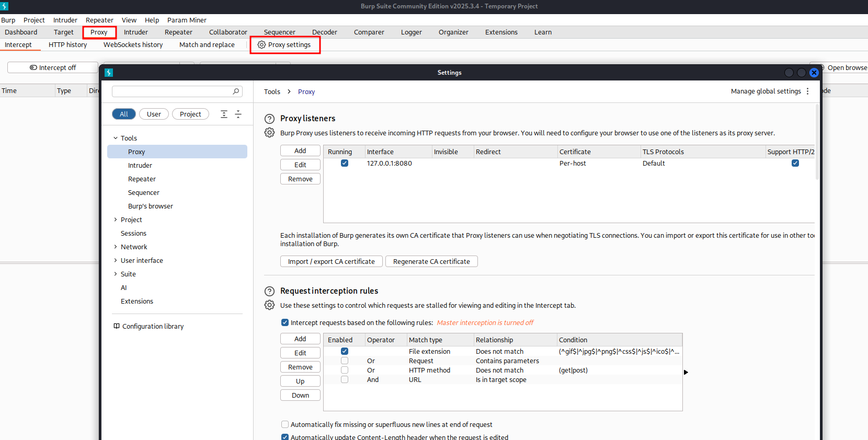Click inside the settings search field
This screenshot has height=440, width=868.
(x=172, y=91)
